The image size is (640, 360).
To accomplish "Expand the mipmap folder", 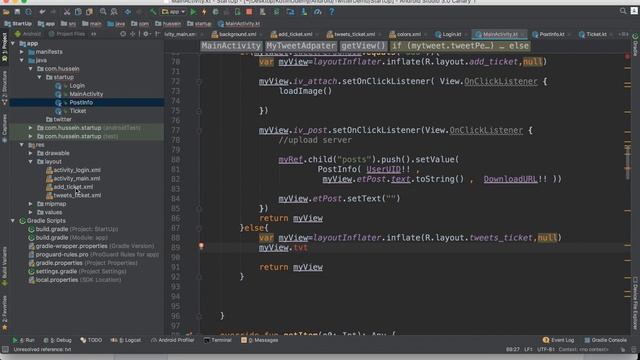I will pyautogui.click(x=31, y=204).
